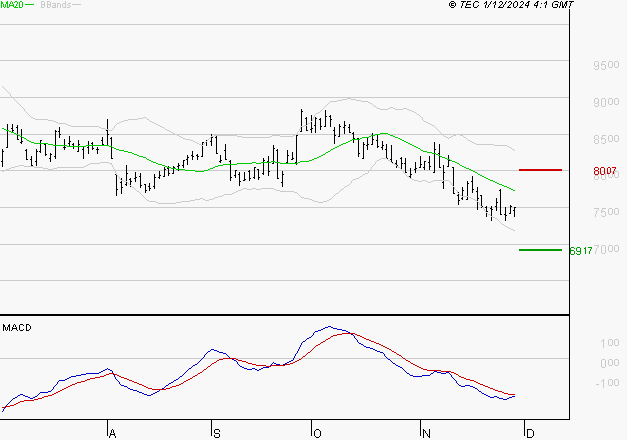Click the MACD 100 axis label
The height and width of the screenshot is (440, 627).
point(610,343)
